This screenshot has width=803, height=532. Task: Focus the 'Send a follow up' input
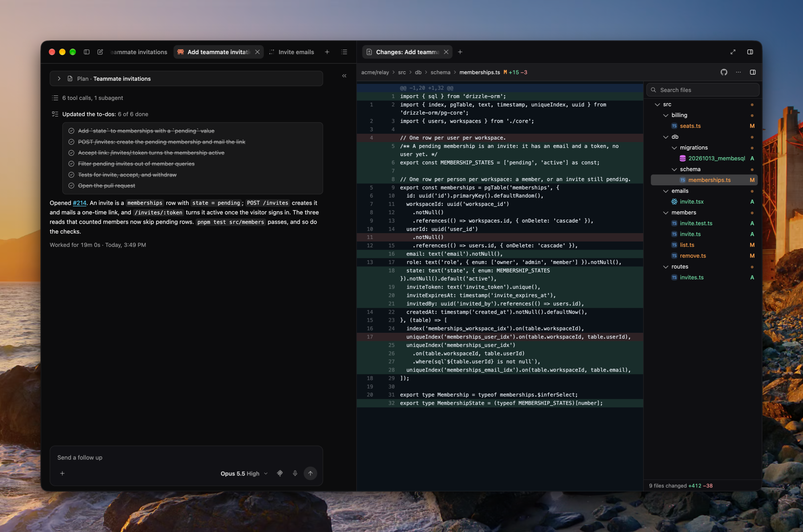coord(186,457)
